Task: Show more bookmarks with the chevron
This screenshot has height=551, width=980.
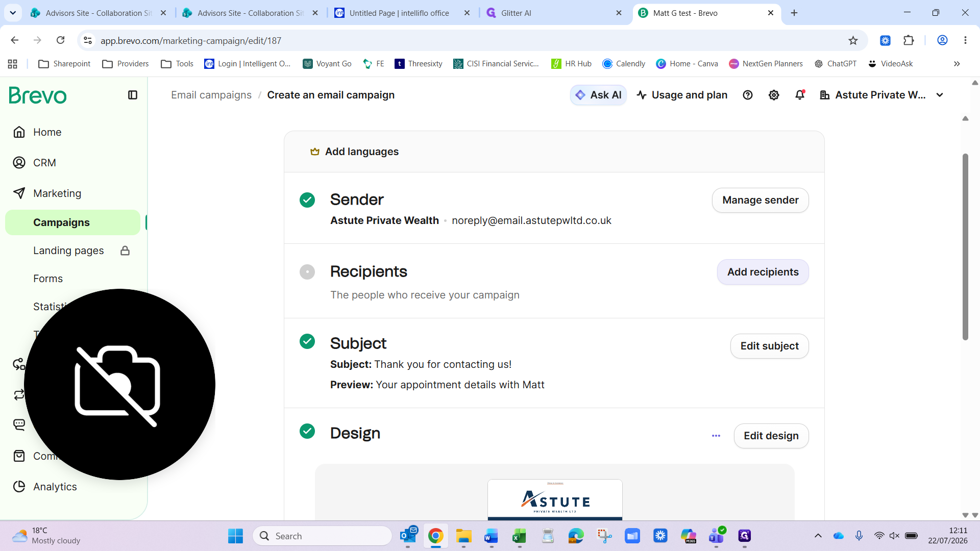Action: (x=957, y=64)
